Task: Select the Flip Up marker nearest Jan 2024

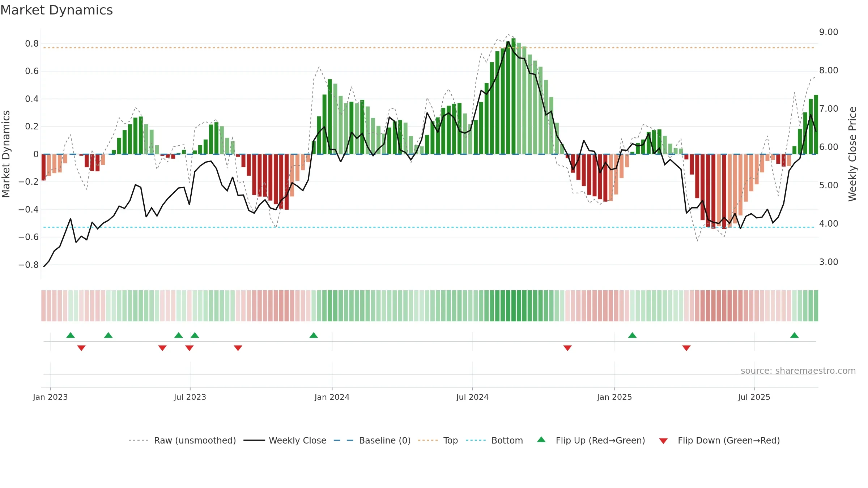Action: pos(314,335)
